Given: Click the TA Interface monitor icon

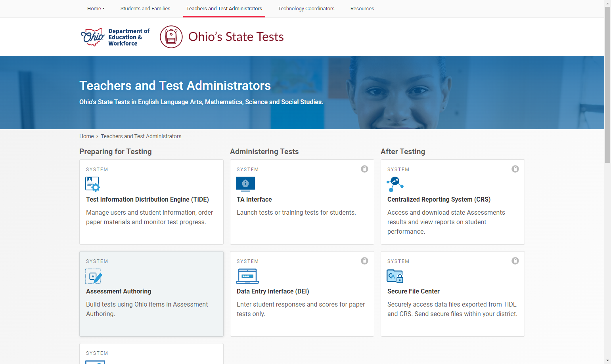Looking at the screenshot, I should (245, 184).
